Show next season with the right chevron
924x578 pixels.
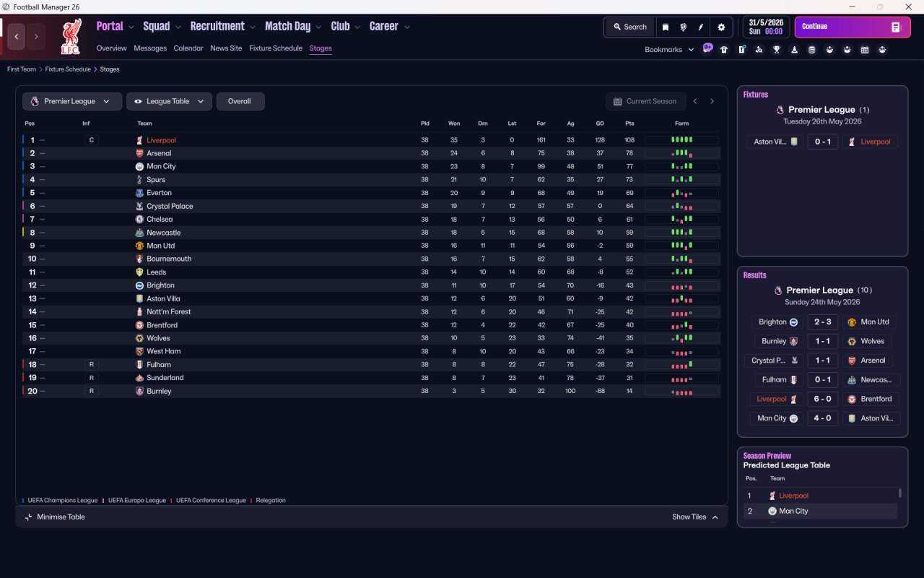click(x=712, y=101)
